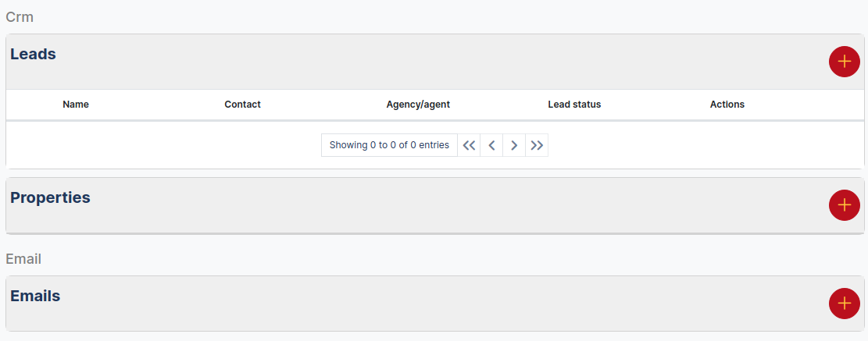The height and width of the screenshot is (341, 868).
Task: Sort leads by Contact column
Action: click(x=242, y=105)
